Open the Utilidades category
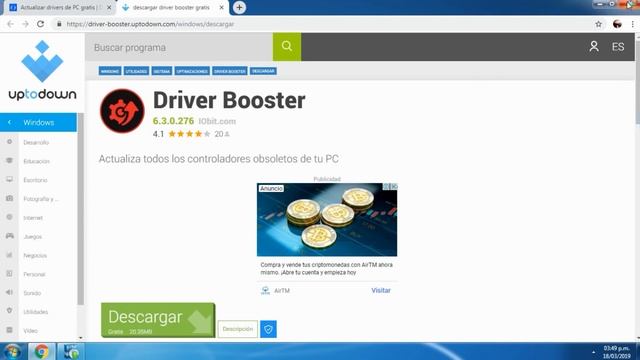The image size is (640, 360). (x=36, y=312)
